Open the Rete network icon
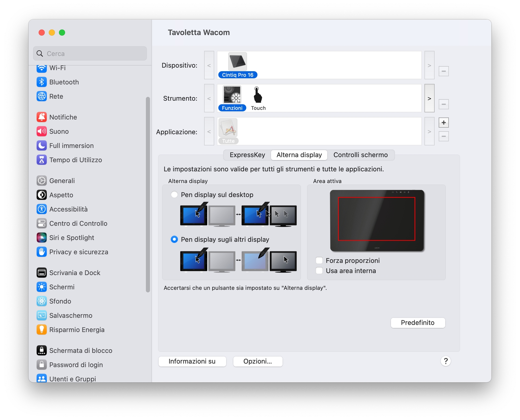The height and width of the screenshot is (420, 520). click(x=42, y=96)
